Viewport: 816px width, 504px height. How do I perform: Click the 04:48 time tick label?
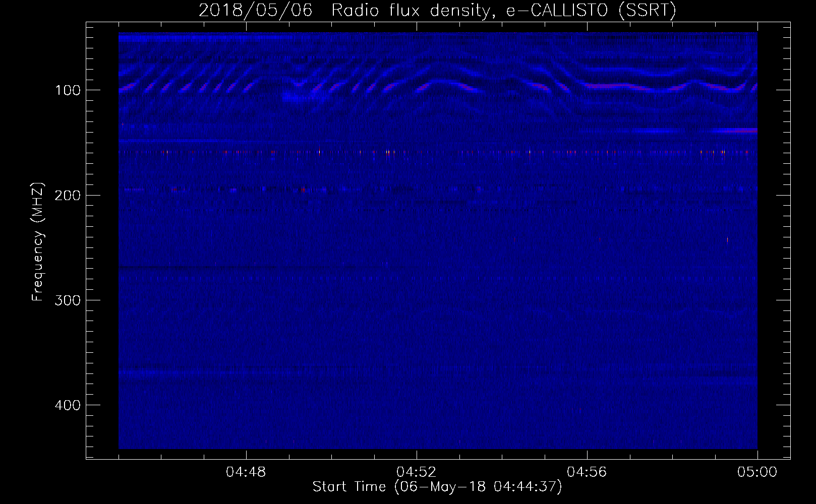coord(246,472)
